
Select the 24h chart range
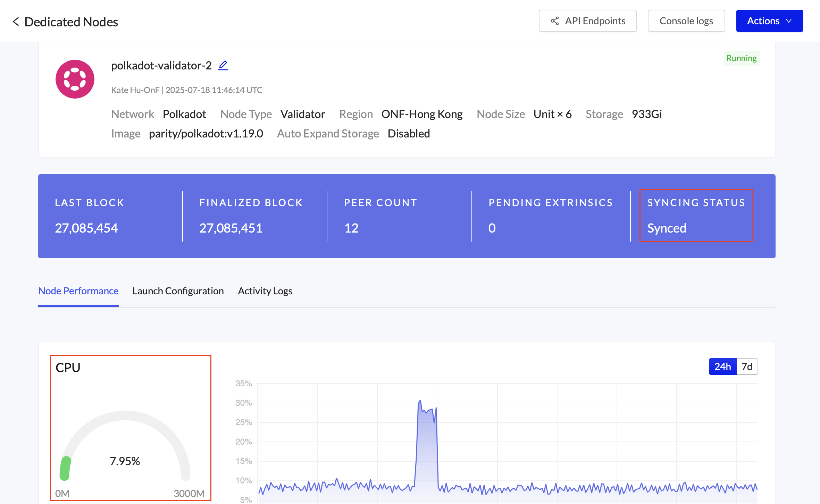pyautogui.click(x=722, y=366)
